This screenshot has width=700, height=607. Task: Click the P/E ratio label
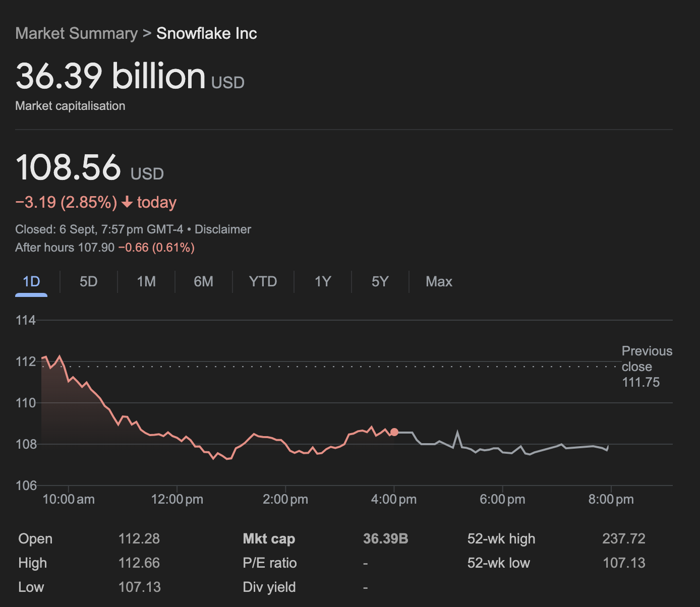tap(270, 563)
